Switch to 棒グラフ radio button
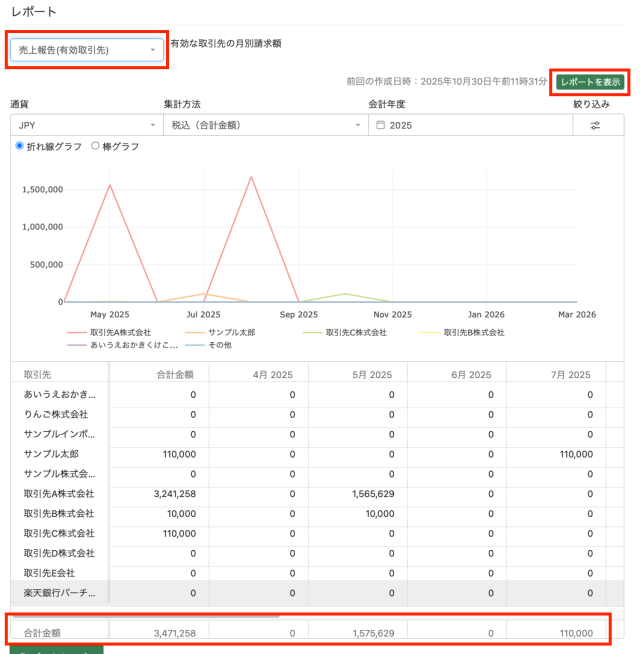Viewport: 640px width, 654px height. point(95,146)
